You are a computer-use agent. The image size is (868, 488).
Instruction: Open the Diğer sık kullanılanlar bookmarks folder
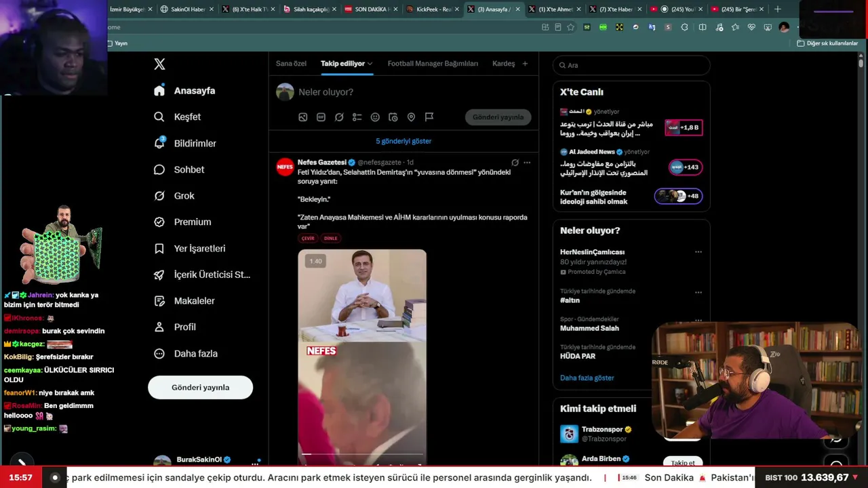827,43
